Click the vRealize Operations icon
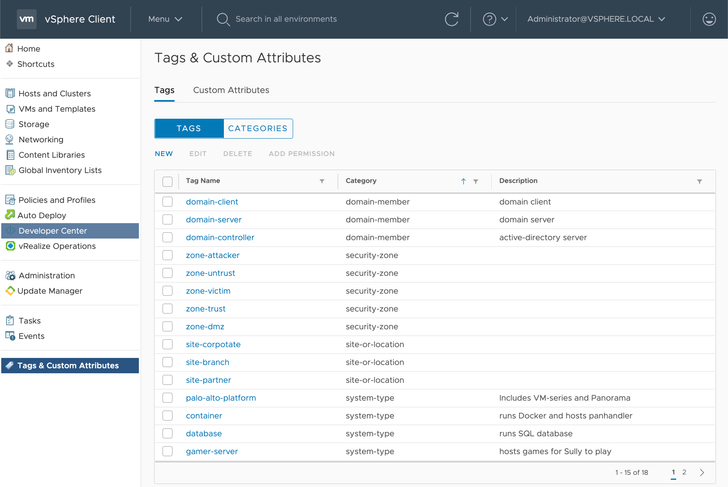 coord(10,246)
